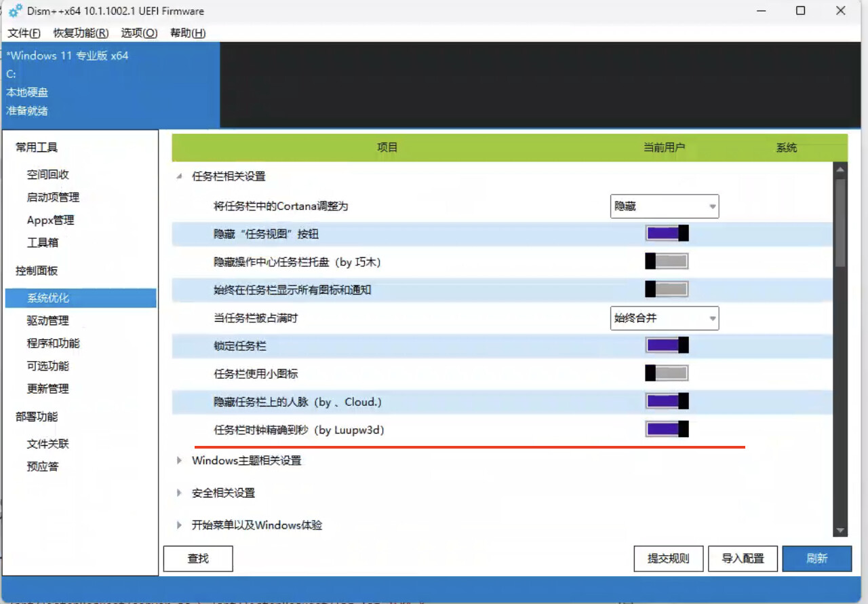
Task: Click the vertical scrollbar thumb
Action: [841, 223]
